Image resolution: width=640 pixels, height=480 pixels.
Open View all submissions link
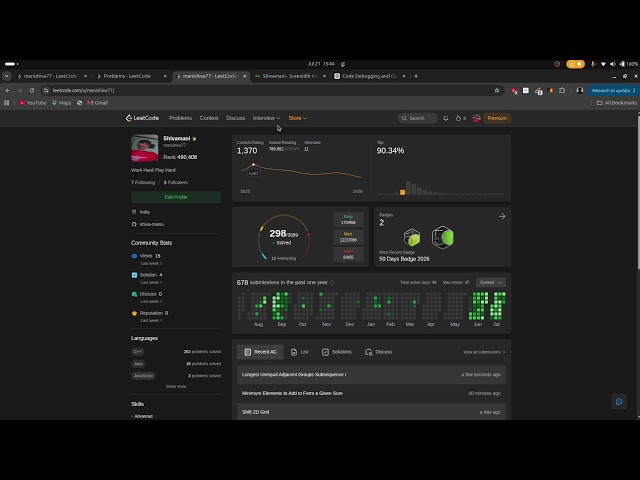point(484,352)
